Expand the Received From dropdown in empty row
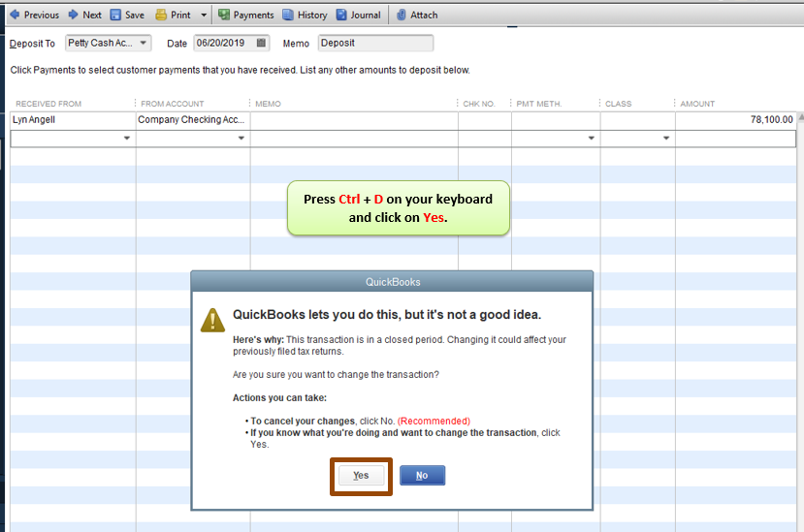The height and width of the screenshot is (532, 804). click(x=127, y=139)
